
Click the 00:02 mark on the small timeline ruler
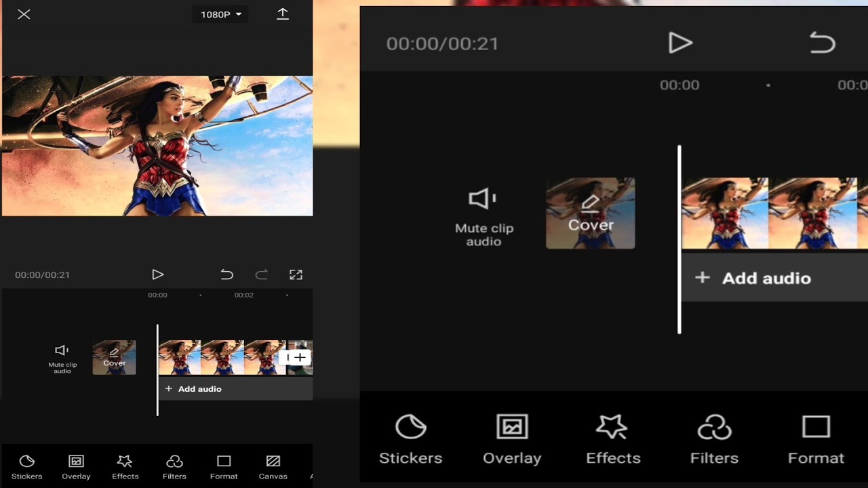(244, 295)
